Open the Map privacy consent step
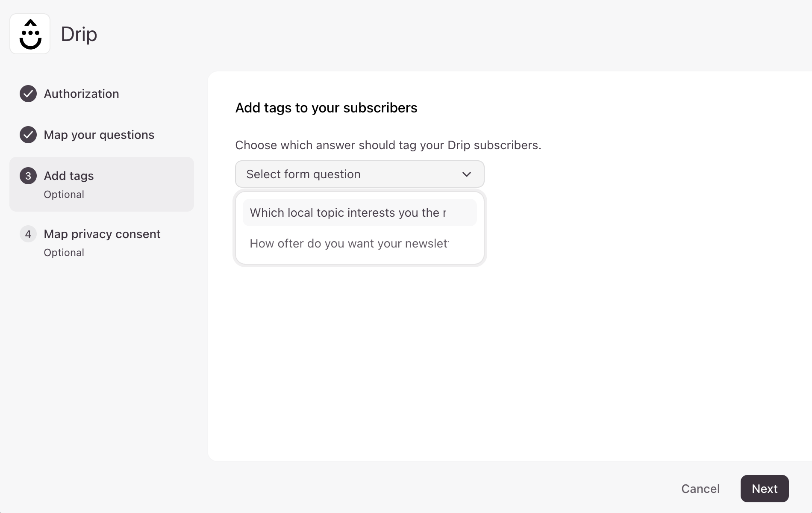This screenshot has width=812, height=513. (x=102, y=234)
